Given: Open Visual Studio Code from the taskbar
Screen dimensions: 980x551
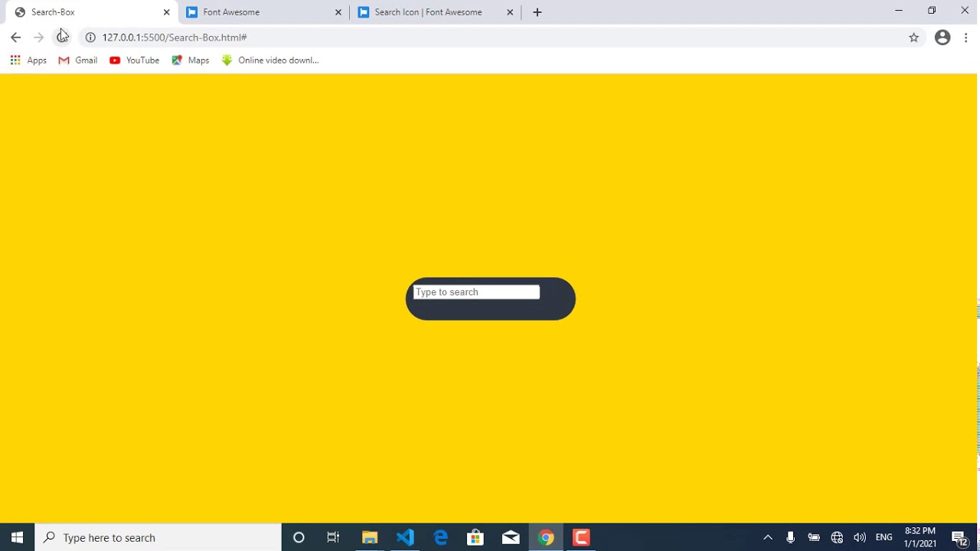Looking at the screenshot, I should pyautogui.click(x=405, y=537).
